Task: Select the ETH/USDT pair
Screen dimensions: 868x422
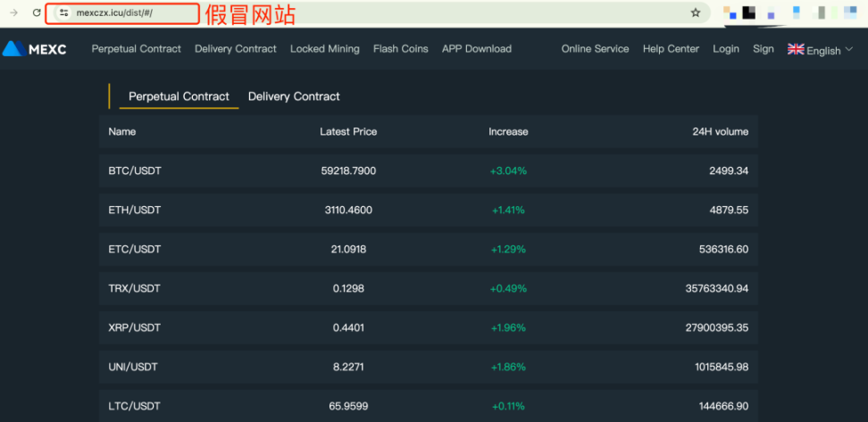Action: click(135, 211)
